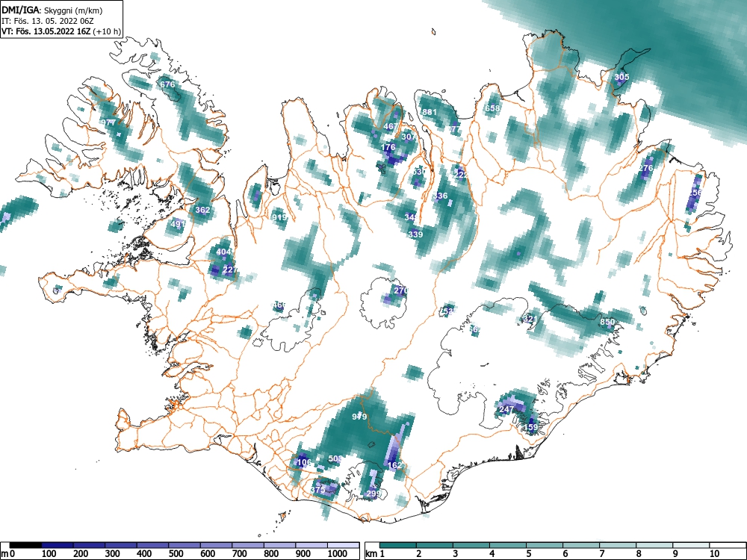Click the 977 visibility value in the Westfjords
Screen dimensions: 747x560
[108, 122]
